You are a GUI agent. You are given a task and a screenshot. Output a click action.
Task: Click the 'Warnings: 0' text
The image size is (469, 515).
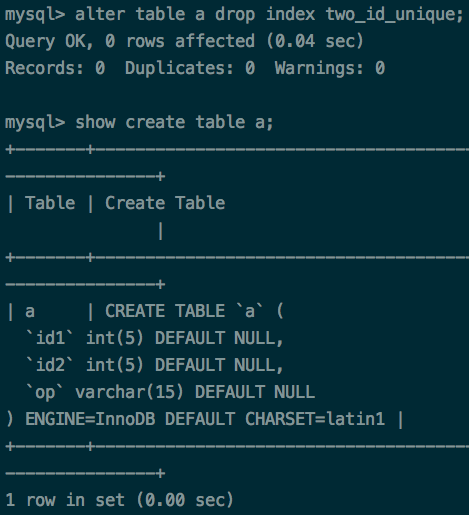click(330, 68)
